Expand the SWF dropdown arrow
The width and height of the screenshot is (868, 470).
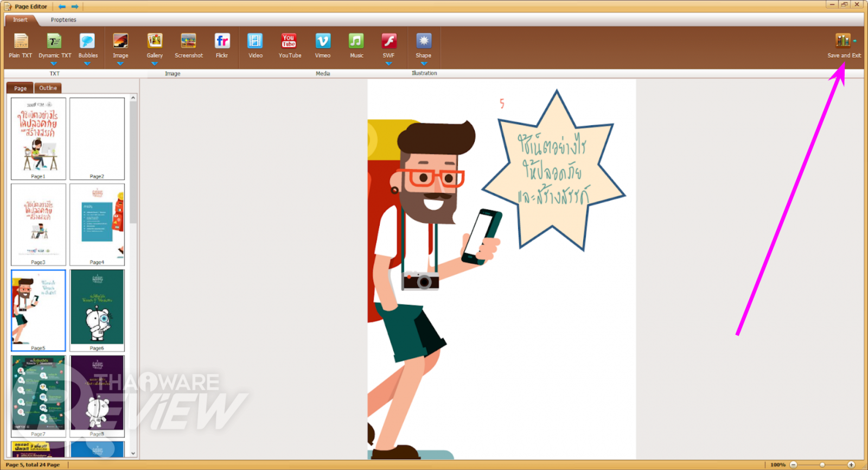(388, 63)
